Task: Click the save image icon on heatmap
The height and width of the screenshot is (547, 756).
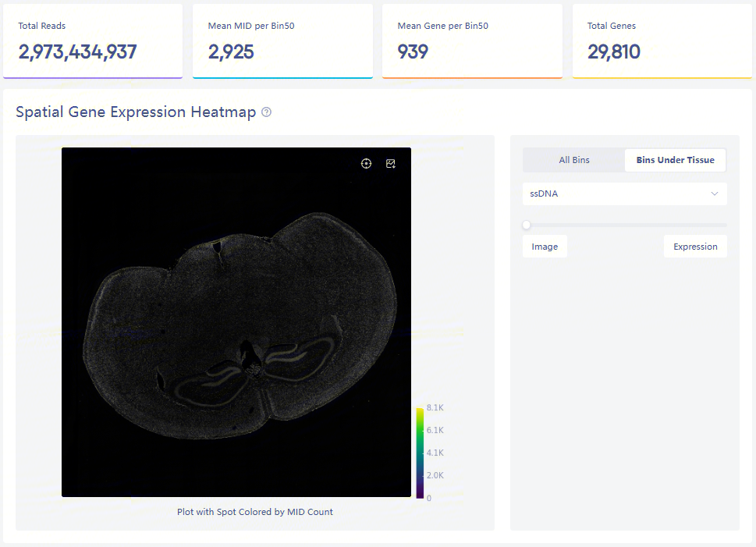Action: (x=391, y=163)
